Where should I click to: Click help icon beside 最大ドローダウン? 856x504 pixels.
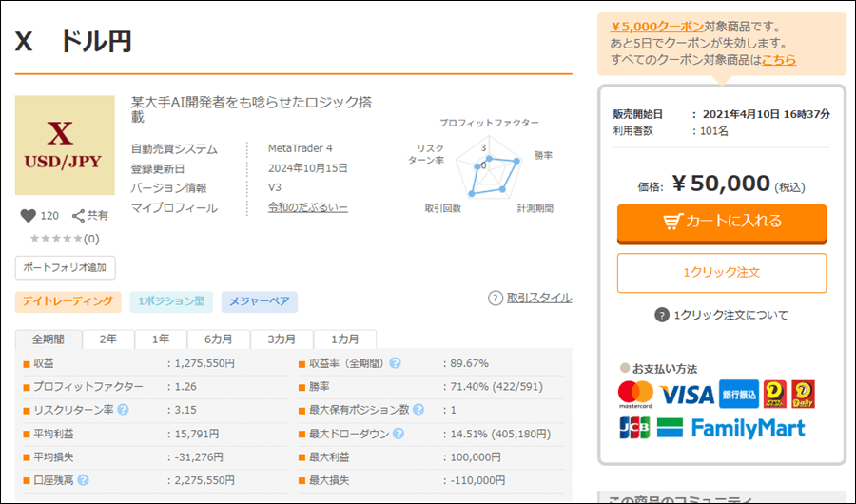(398, 434)
